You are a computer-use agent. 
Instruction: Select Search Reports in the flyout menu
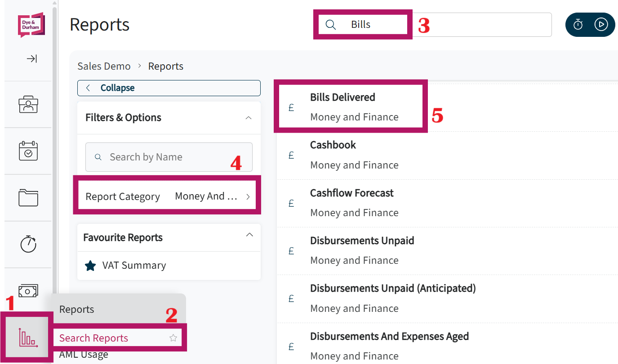pyautogui.click(x=93, y=338)
